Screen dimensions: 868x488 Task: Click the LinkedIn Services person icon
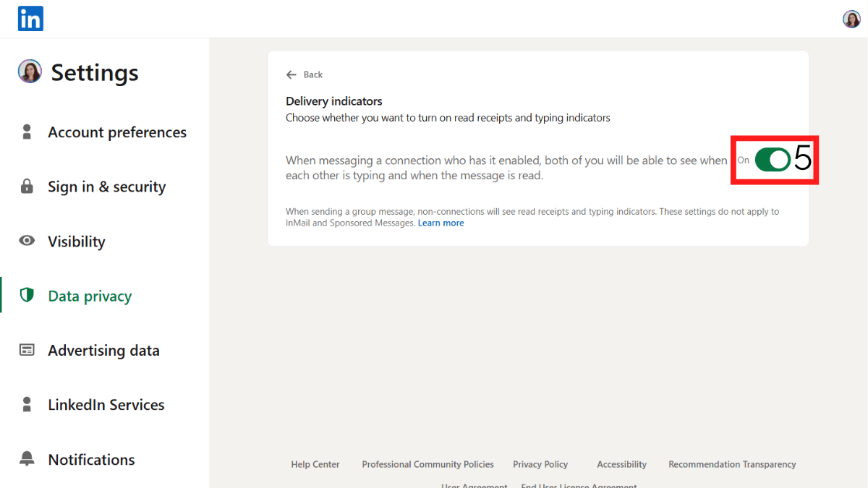tap(27, 404)
